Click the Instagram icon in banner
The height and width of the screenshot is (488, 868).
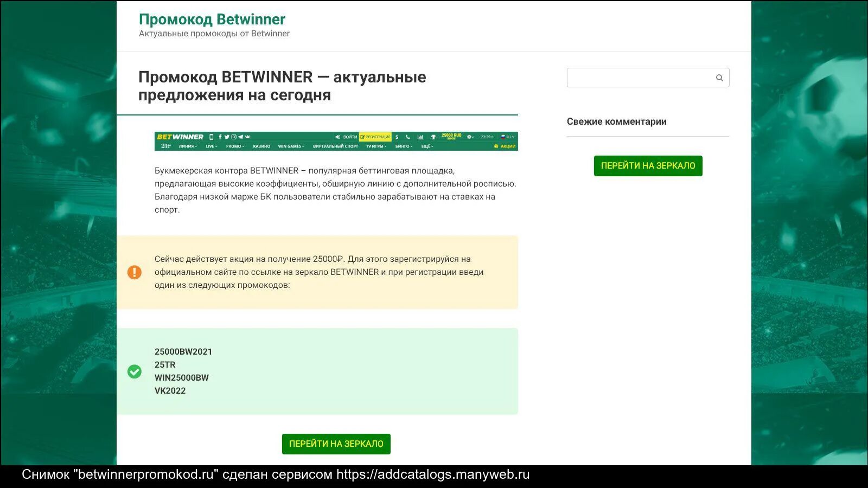234,137
